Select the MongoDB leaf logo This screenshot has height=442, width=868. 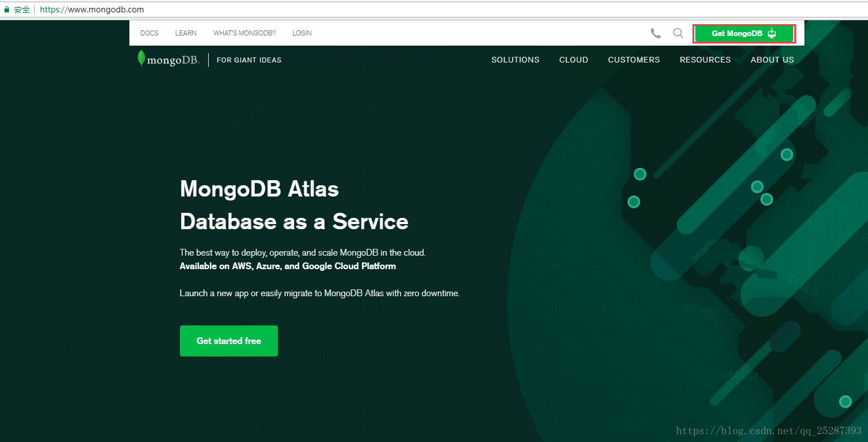(141, 58)
